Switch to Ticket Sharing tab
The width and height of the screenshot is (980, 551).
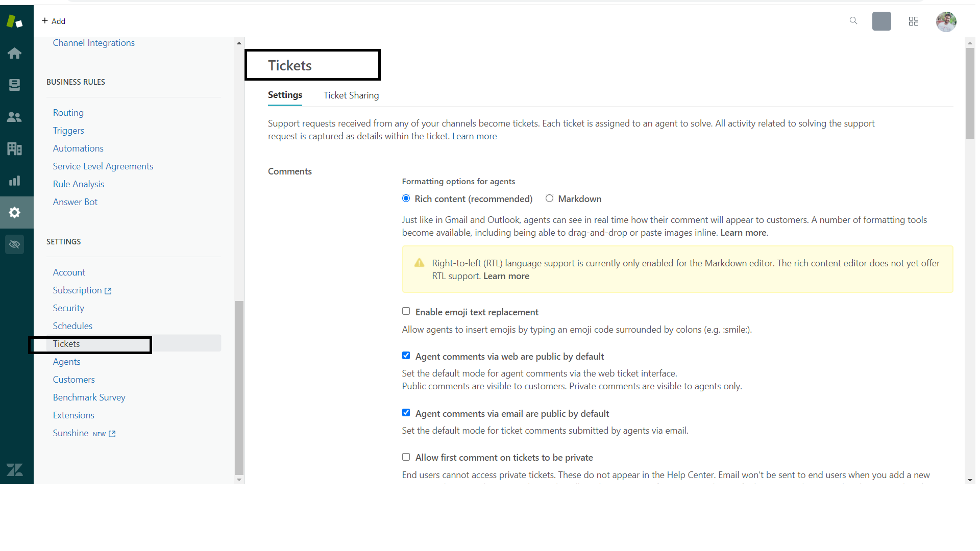click(351, 95)
